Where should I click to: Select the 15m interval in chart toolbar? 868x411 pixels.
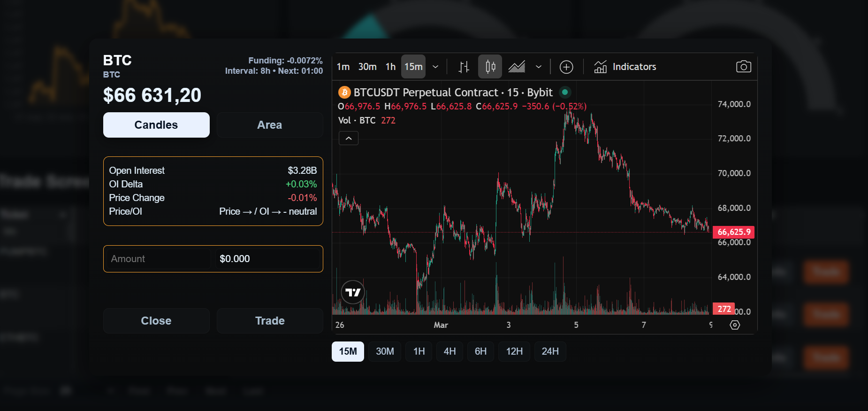(413, 67)
